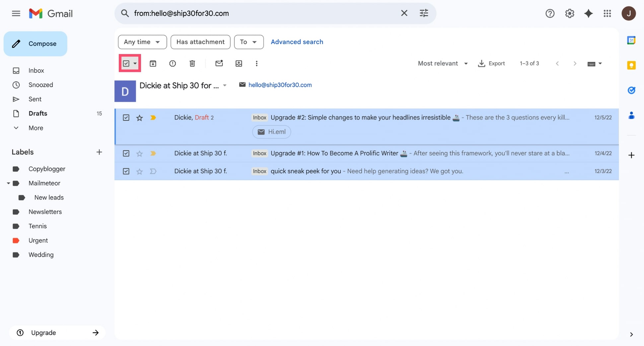Open the Most relevant sort dropdown
Viewport: 644px width, 346px height.
pos(443,63)
